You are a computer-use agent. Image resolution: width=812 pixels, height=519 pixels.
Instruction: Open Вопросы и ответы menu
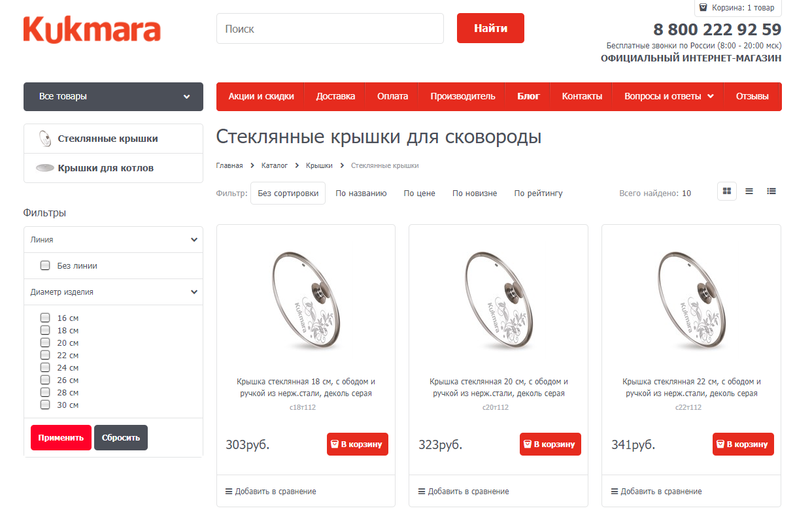(x=668, y=96)
